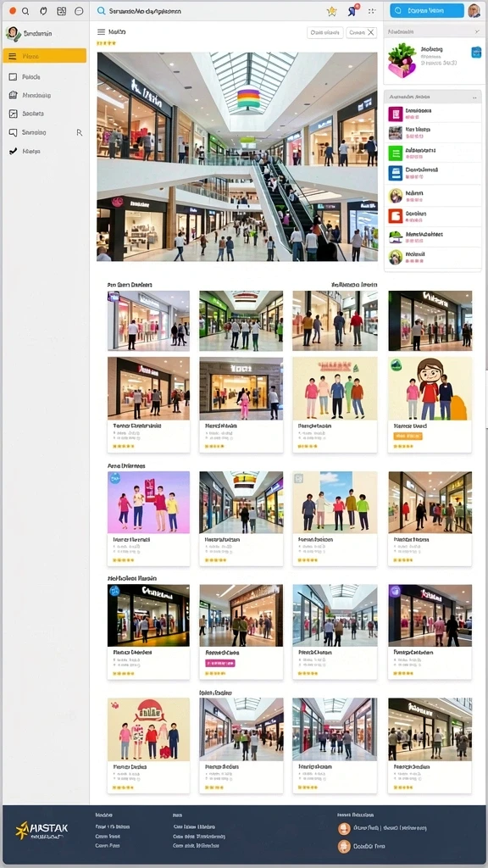488x868 pixels.
Task: Click the blue badge icon on plant card
Action: (x=475, y=52)
